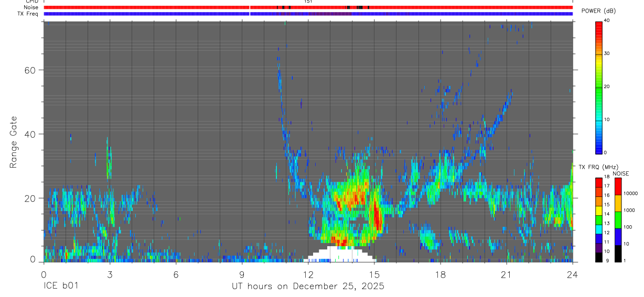Click the Range Gate axis tick '20'
644x297 pixels.
pyautogui.click(x=29, y=199)
